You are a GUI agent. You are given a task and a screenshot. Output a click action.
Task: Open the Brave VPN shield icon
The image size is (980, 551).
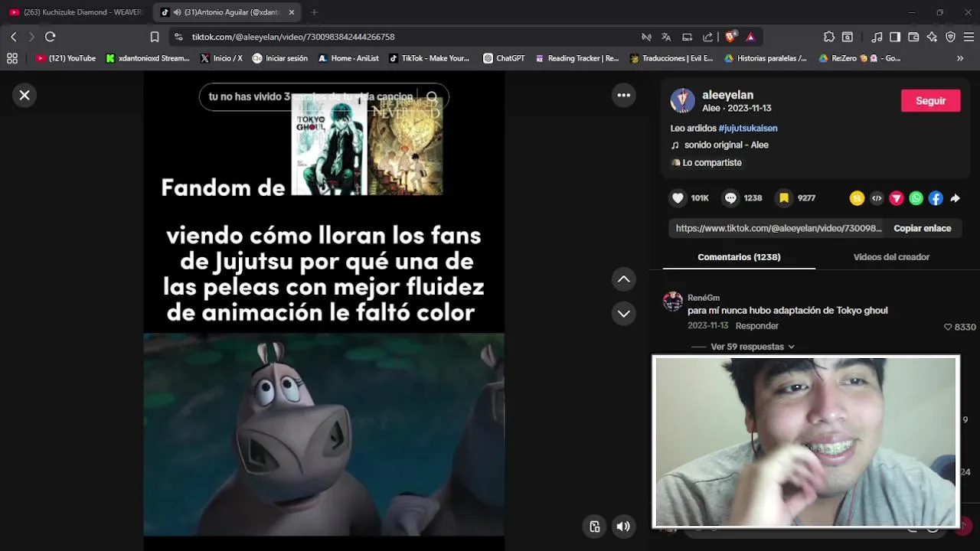coord(950,37)
